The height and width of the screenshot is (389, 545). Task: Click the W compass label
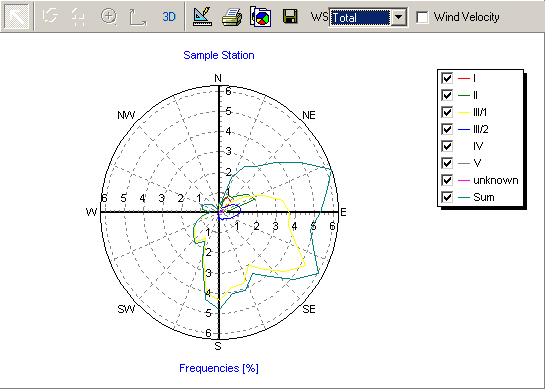pos(91,212)
